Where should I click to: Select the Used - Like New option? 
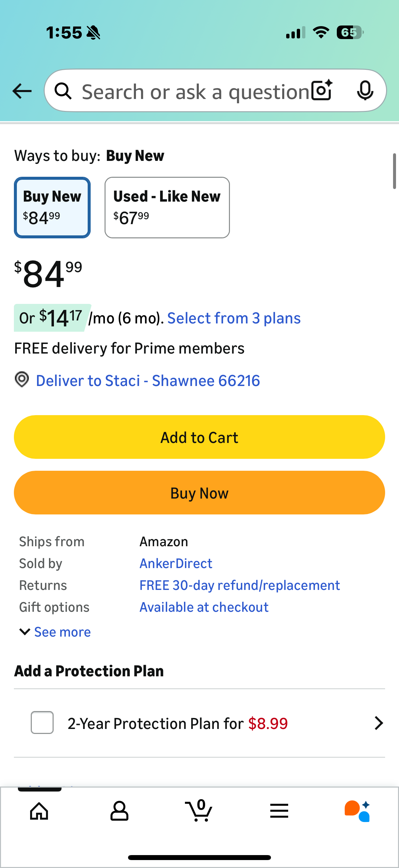tap(167, 208)
